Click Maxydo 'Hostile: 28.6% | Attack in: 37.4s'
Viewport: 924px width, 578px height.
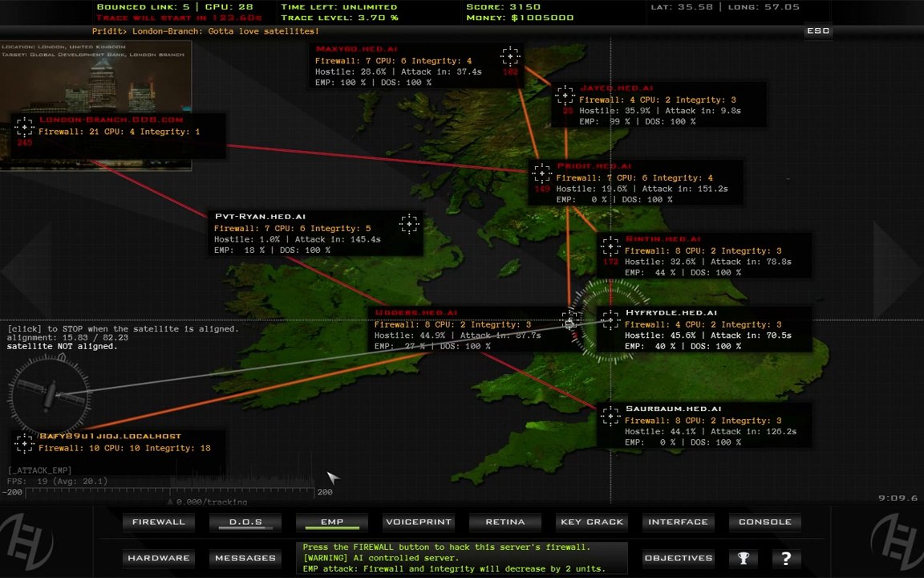click(x=399, y=72)
